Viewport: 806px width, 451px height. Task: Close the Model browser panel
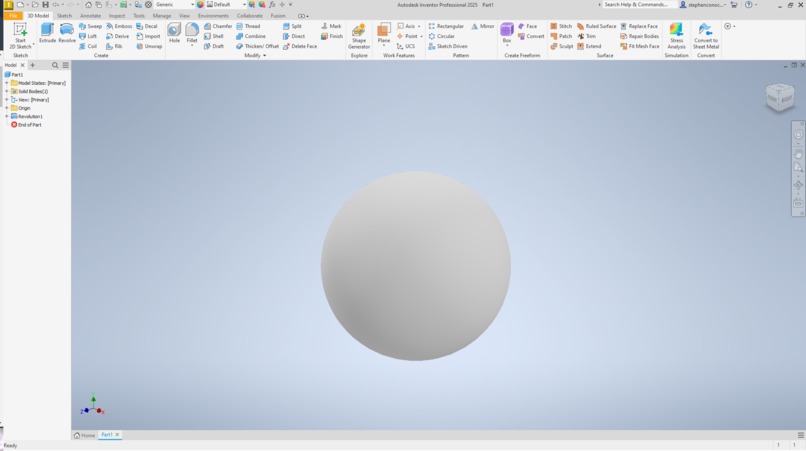click(x=22, y=65)
